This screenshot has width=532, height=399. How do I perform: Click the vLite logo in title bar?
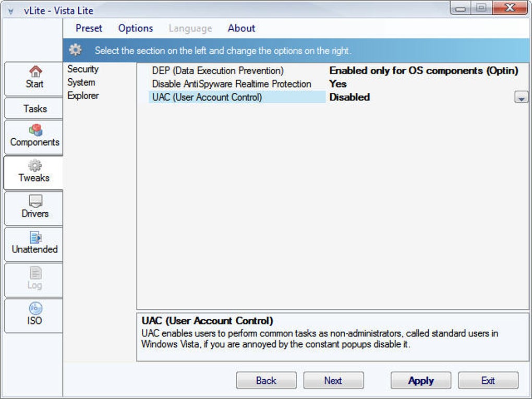click(x=11, y=11)
